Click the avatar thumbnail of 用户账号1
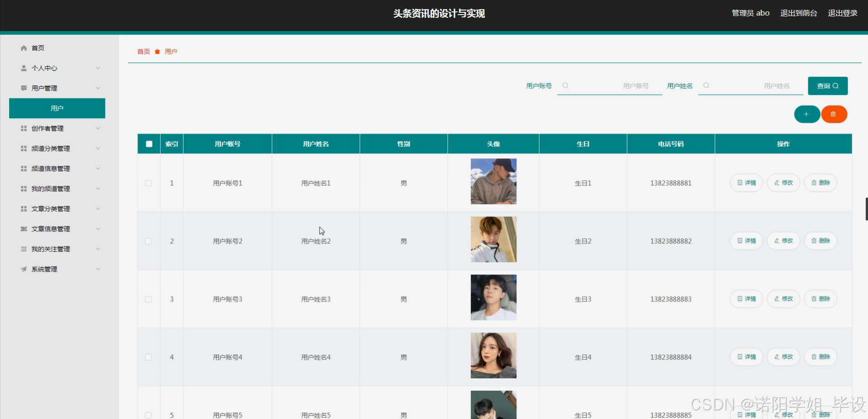Screen dimensions: 868x419 coord(494,181)
